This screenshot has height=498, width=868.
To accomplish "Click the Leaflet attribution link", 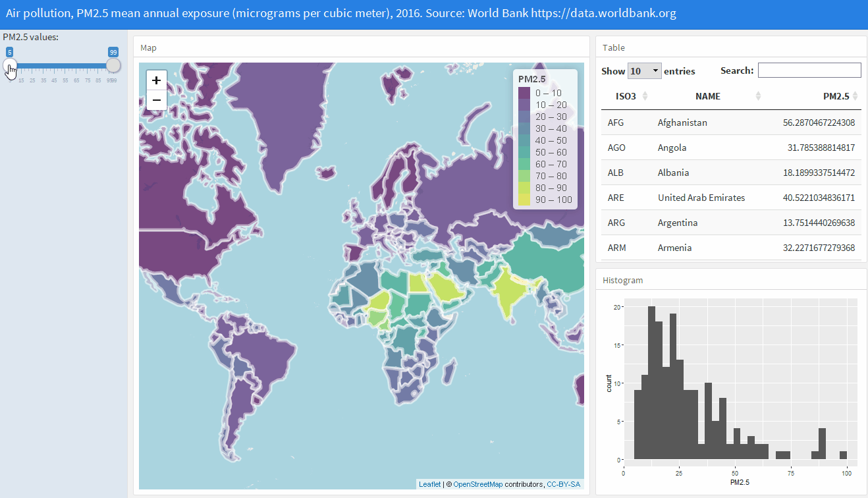I will (x=429, y=484).
